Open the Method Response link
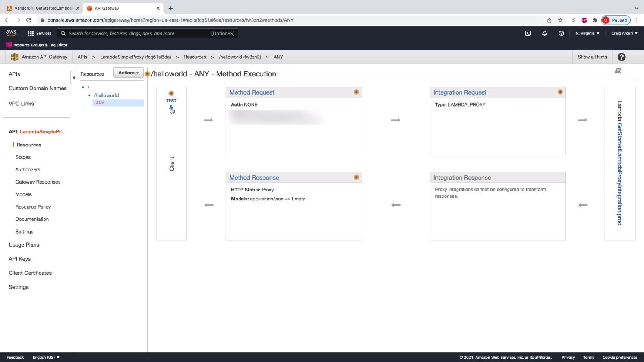 pyautogui.click(x=254, y=178)
